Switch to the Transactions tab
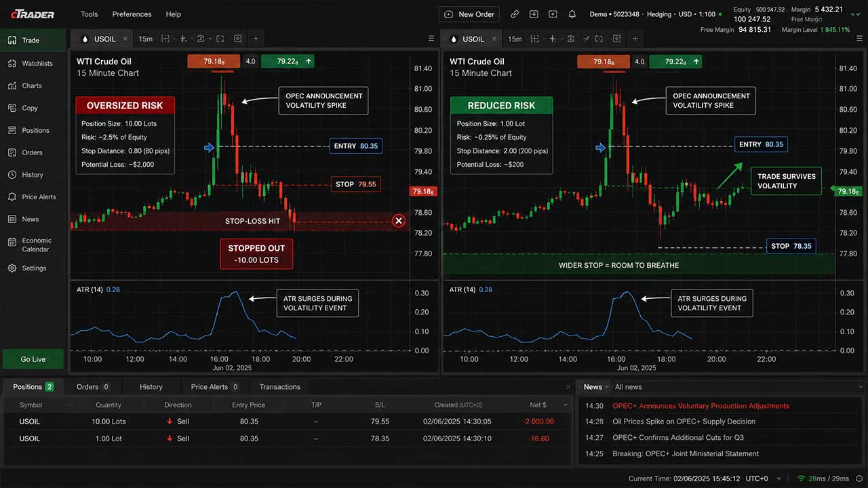Screen dimensions: 868x488 click(x=279, y=387)
